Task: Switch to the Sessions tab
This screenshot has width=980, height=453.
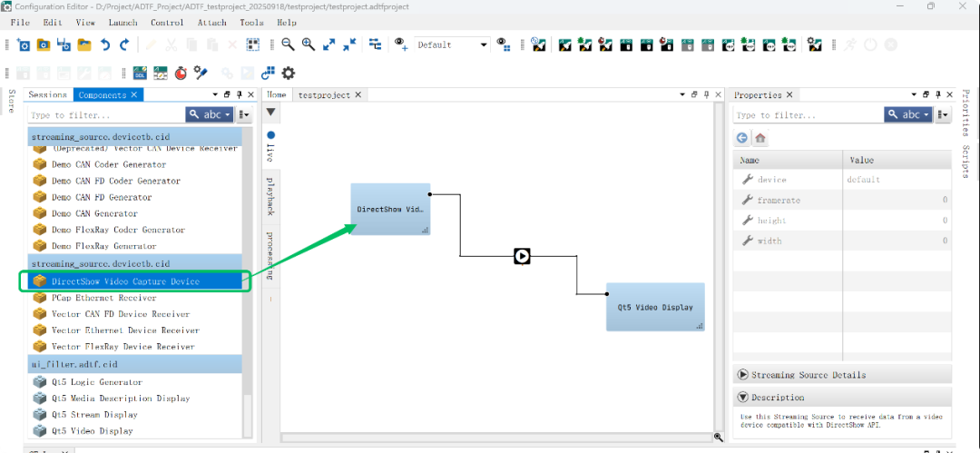Action: click(x=48, y=94)
